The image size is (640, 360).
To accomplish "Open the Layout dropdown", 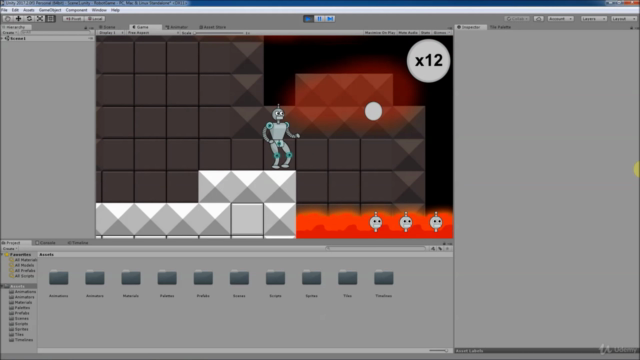I will tap(624, 19).
